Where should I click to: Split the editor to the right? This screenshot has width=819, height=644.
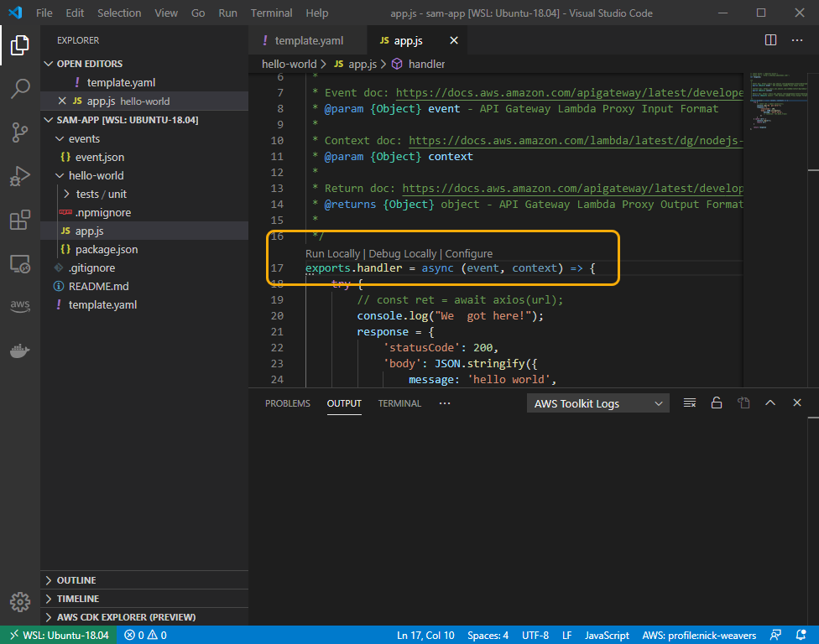click(770, 40)
